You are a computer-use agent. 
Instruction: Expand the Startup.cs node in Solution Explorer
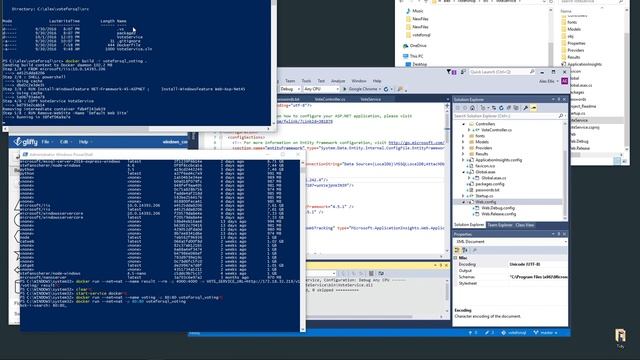pyautogui.click(x=464, y=196)
